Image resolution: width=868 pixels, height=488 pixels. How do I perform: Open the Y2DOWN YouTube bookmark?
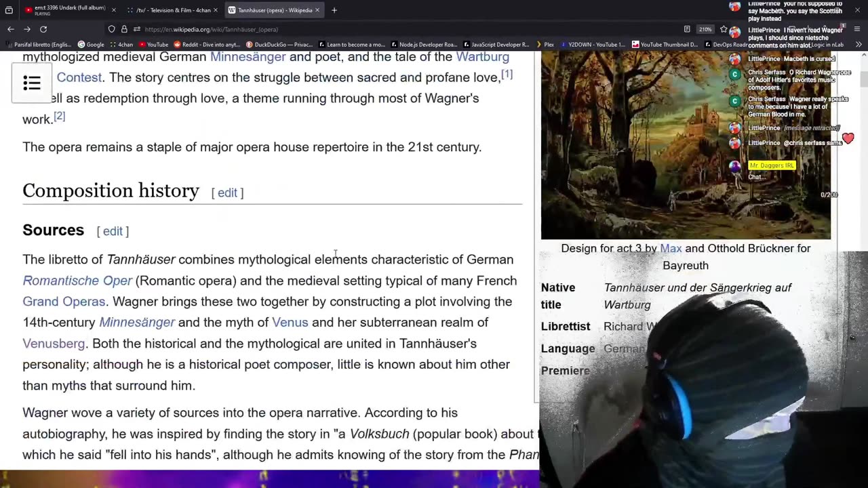click(x=593, y=45)
